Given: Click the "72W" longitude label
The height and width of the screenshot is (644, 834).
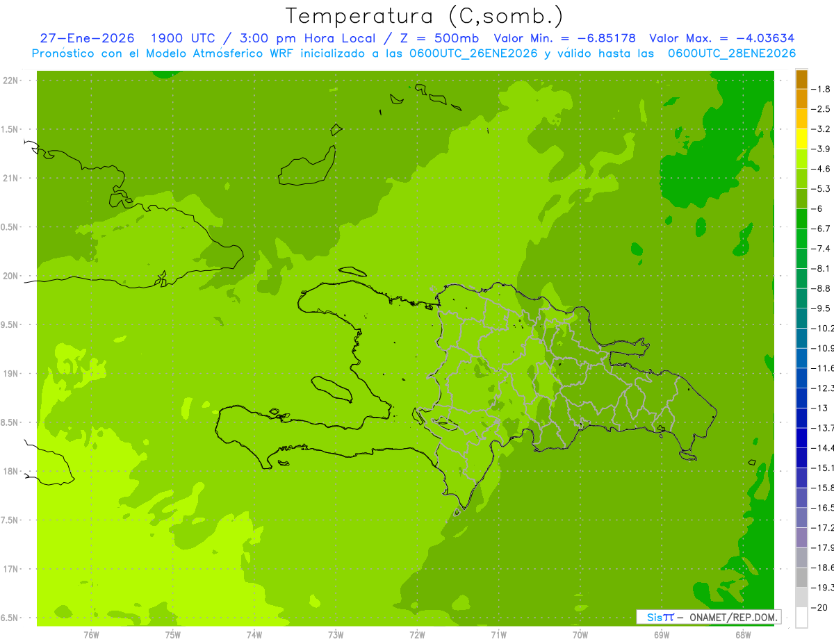Looking at the screenshot, I should [x=417, y=634].
